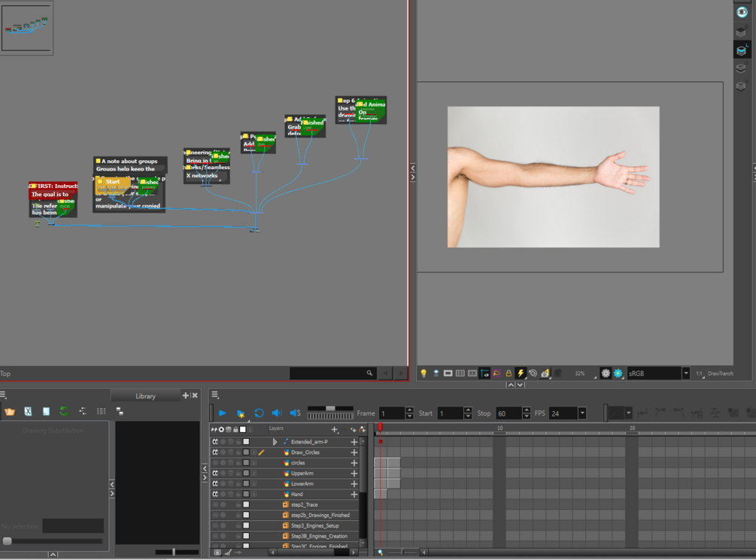Open a folder using the Library folder icon

pos(10,411)
